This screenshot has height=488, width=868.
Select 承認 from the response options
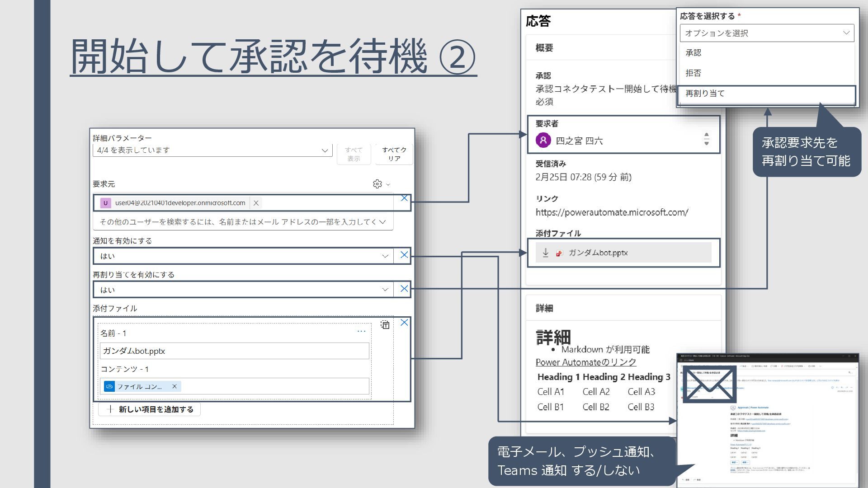(693, 53)
